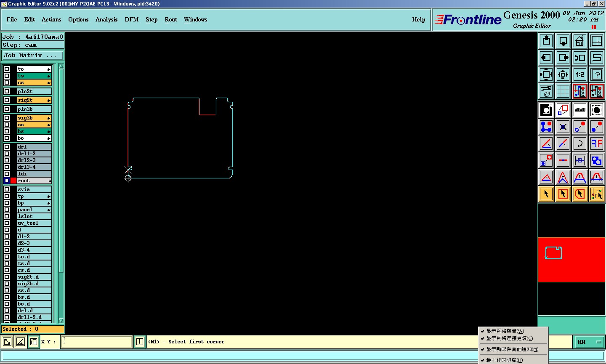Open the DFM menu
Screen dimensions: 606x364
(132, 19)
